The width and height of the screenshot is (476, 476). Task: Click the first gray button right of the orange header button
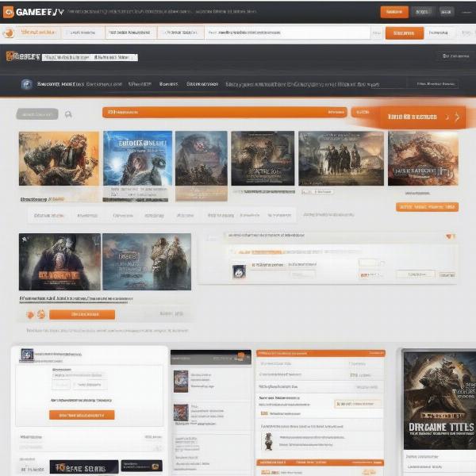[422, 12]
